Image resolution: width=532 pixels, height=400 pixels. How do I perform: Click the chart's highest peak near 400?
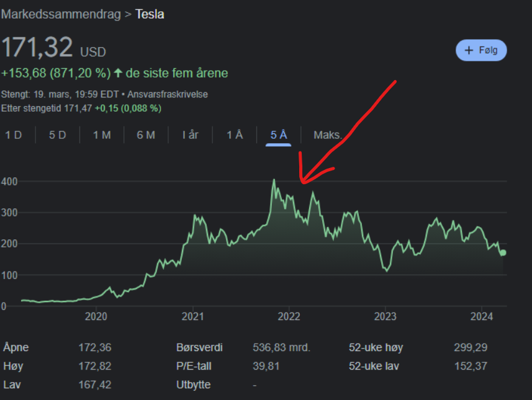(x=274, y=180)
